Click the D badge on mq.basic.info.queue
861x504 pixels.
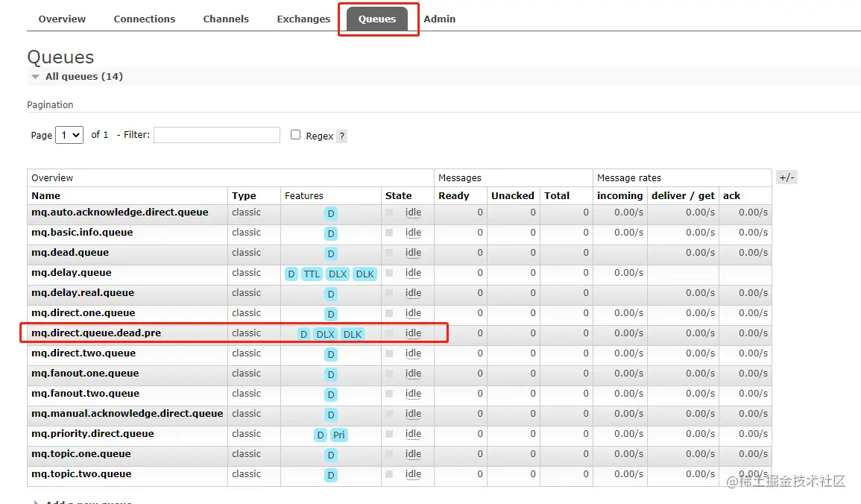(x=330, y=234)
